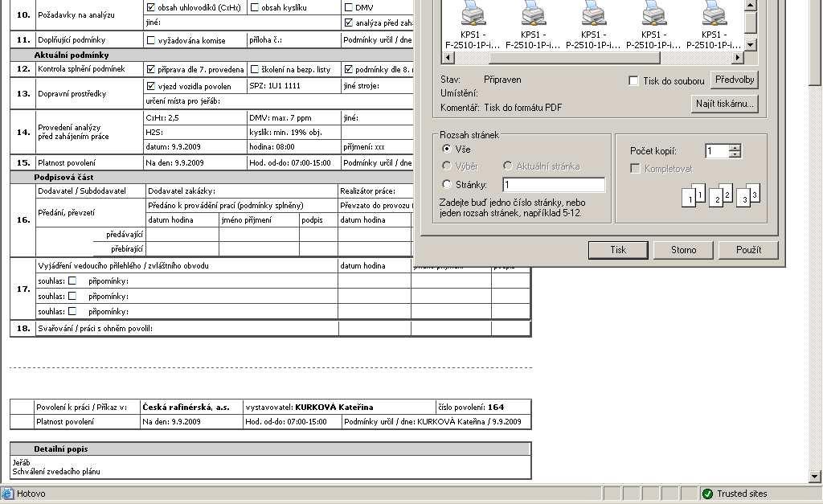
Task: Enable 'školení na bezp. listy' checkbox
Action: 255,69
